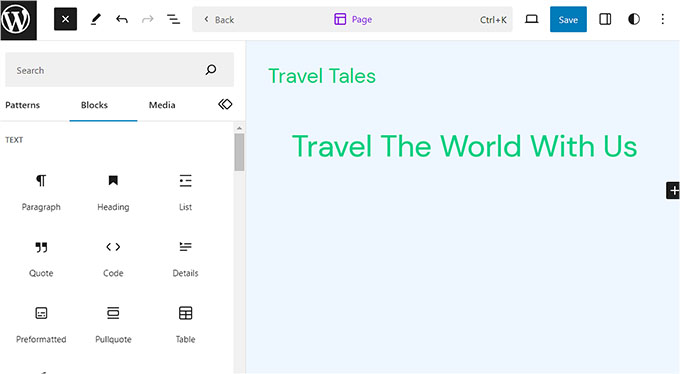Click the TEXT category label
This screenshot has height=374, width=680.
tap(14, 140)
